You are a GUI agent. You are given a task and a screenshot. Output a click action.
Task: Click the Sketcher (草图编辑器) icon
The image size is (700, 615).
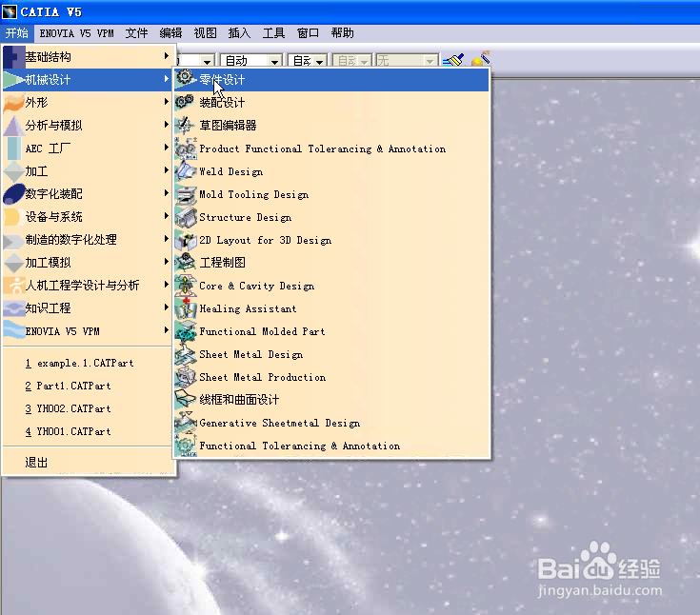point(185,125)
